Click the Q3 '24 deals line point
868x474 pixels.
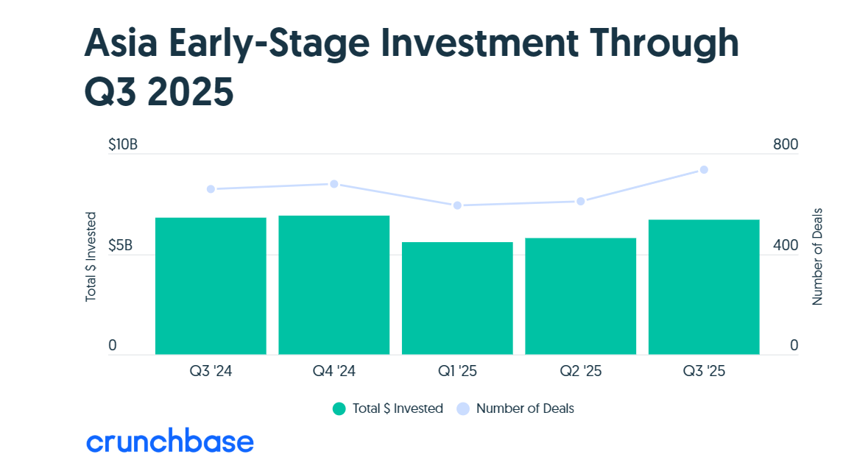click(211, 189)
